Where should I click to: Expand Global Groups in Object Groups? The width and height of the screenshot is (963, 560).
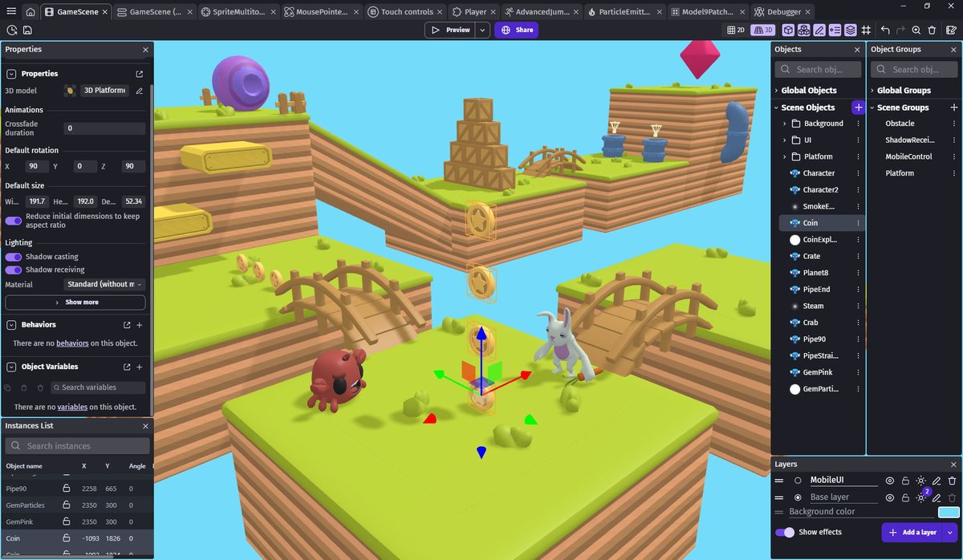click(873, 91)
